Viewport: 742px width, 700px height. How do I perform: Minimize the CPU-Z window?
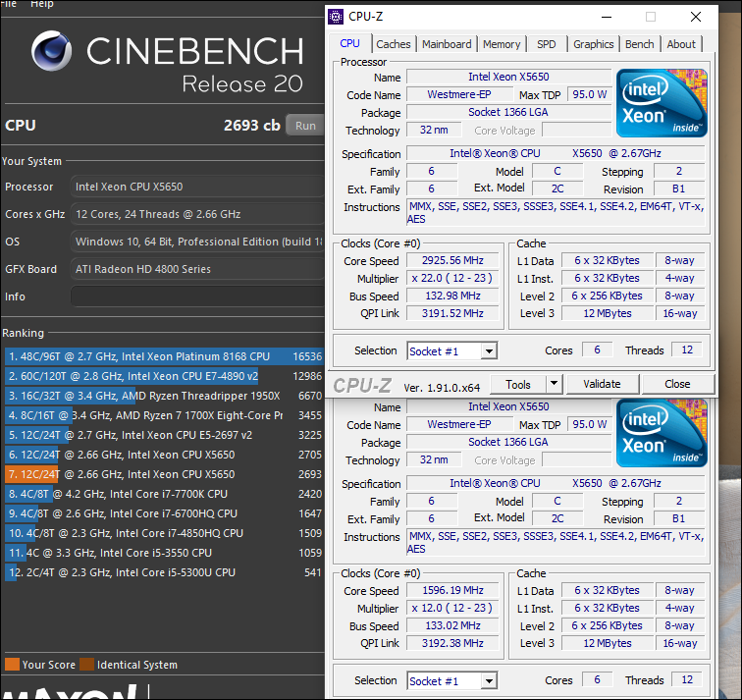click(607, 17)
